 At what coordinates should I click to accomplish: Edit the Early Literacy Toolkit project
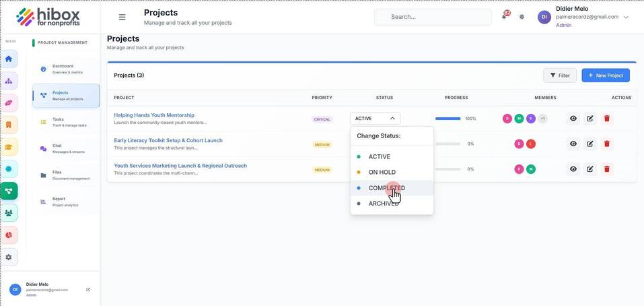[x=589, y=144]
